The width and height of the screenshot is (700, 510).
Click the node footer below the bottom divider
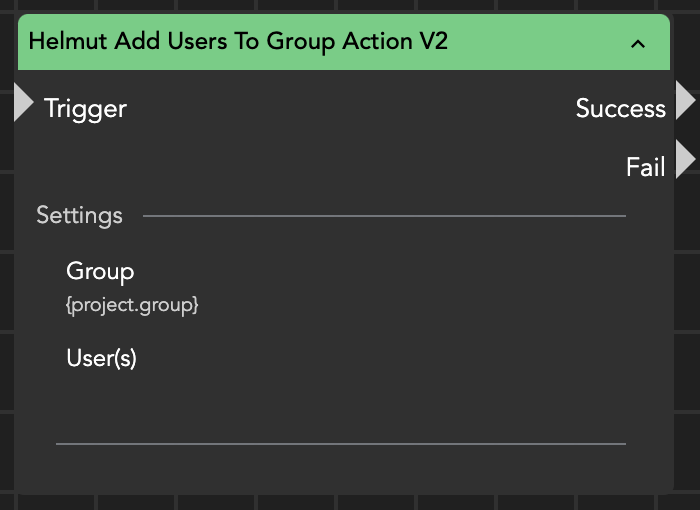340,468
